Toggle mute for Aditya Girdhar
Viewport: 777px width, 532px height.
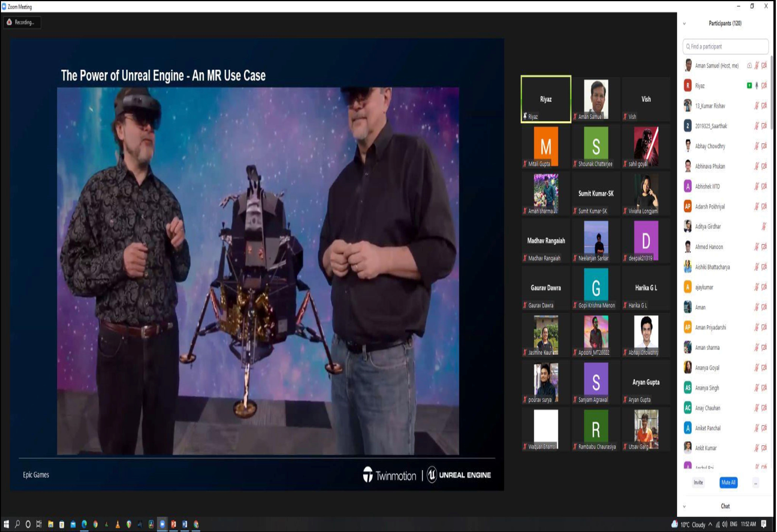tap(764, 226)
